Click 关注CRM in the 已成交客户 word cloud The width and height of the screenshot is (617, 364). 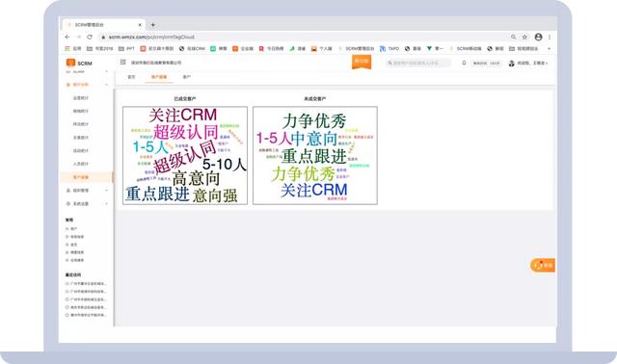pyautogui.click(x=182, y=116)
